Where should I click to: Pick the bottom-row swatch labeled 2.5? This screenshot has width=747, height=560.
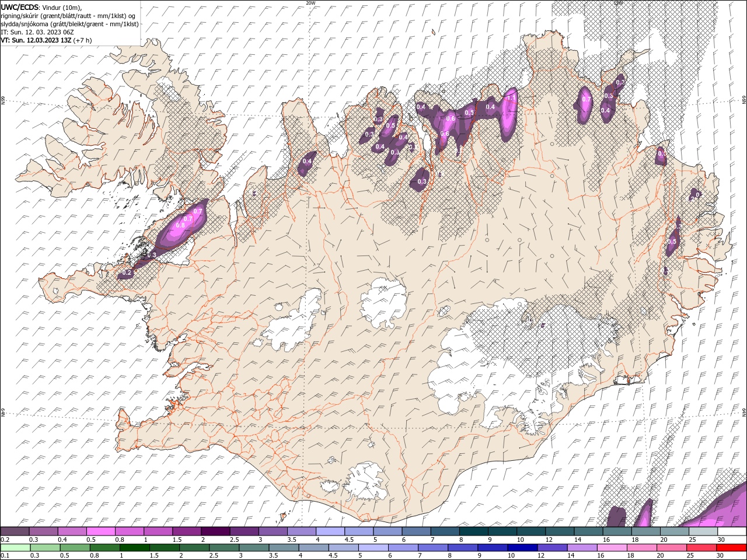(x=224, y=548)
